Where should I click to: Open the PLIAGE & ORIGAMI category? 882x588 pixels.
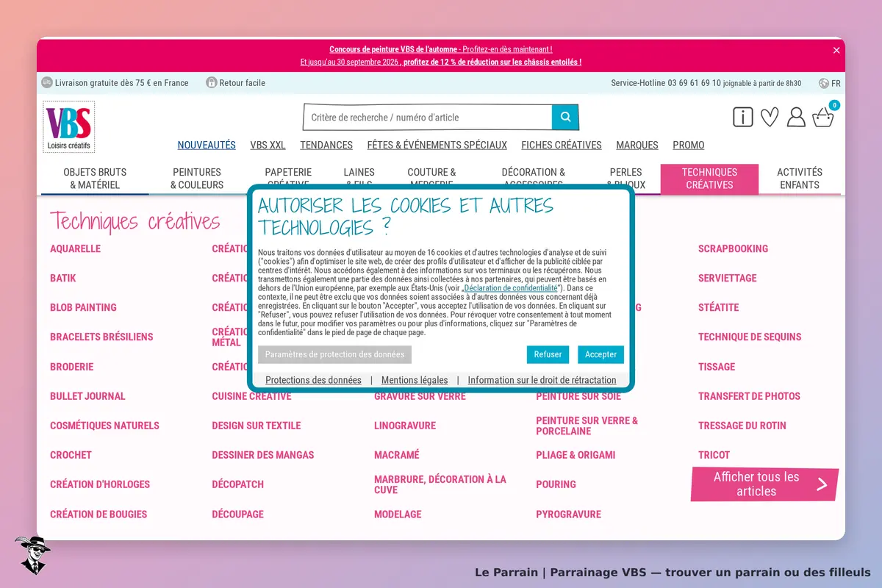(x=576, y=455)
